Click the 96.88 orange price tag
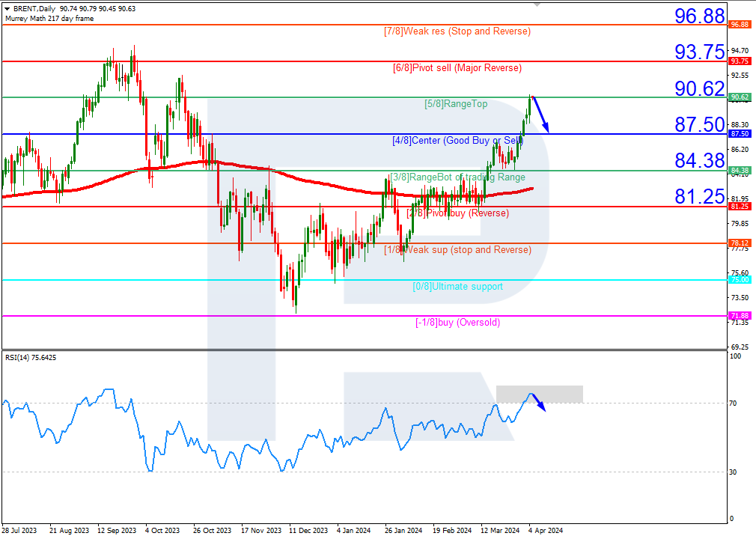This screenshot has height=539, width=756. (740, 24)
